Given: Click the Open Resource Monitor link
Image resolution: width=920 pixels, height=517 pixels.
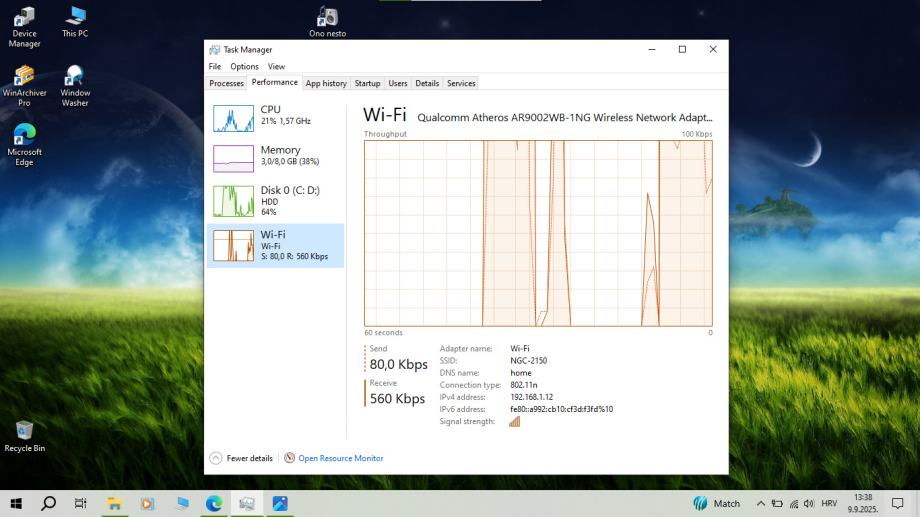Looking at the screenshot, I should tap(341, 458).
